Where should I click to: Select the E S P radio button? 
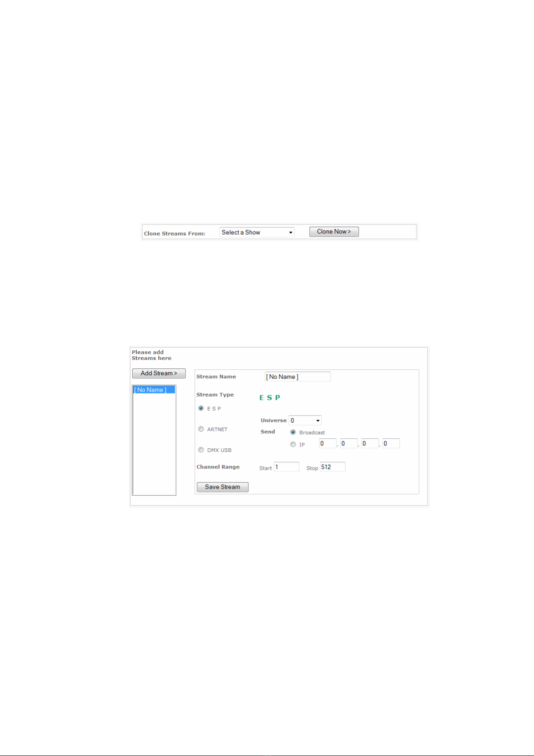[201, 408]
